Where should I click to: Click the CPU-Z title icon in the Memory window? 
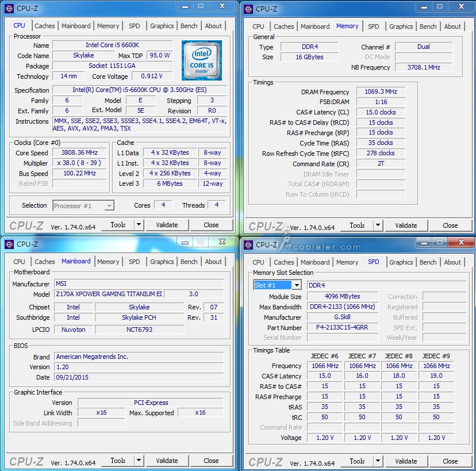pos(248,9)
